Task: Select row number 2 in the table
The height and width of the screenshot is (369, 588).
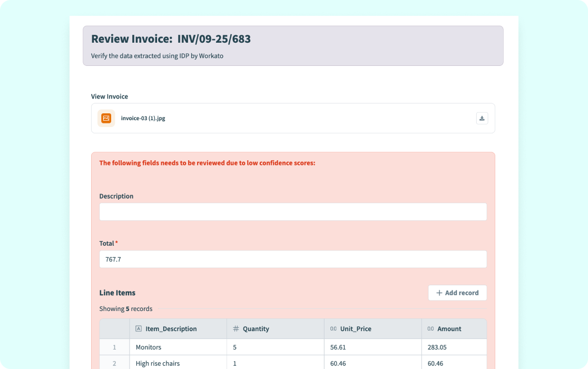Action: pyautogui.click(x=115, y=363)
